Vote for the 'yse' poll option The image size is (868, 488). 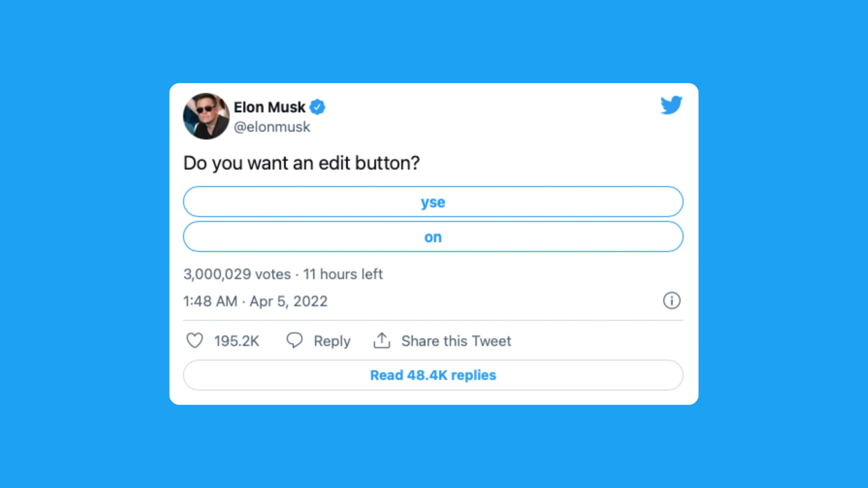tap(433, 202)
